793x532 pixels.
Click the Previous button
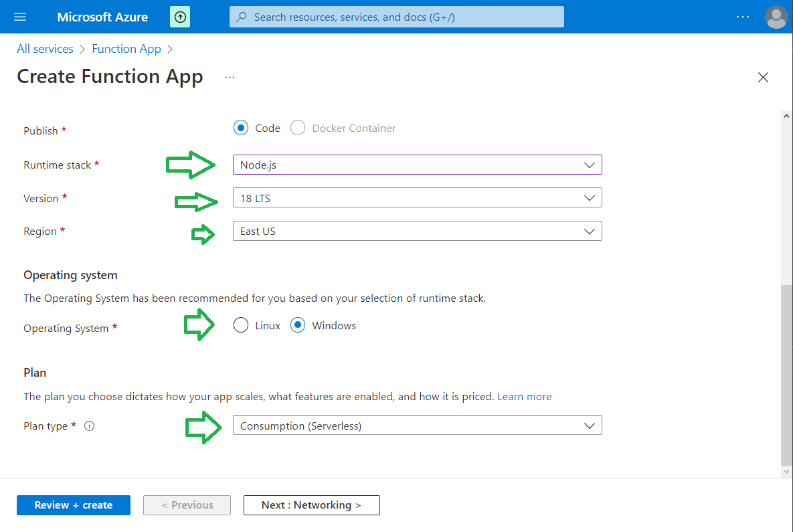[x=187, y=505]
